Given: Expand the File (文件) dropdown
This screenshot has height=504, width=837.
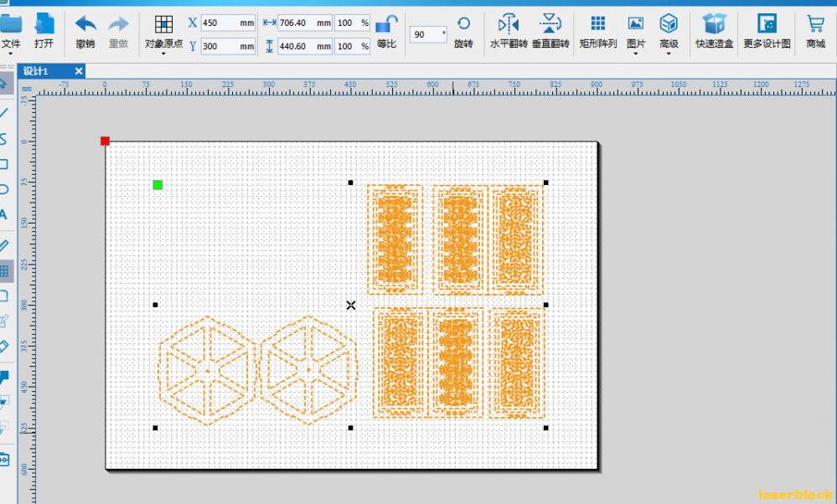Looking at the screenshot, I should 10,54.
